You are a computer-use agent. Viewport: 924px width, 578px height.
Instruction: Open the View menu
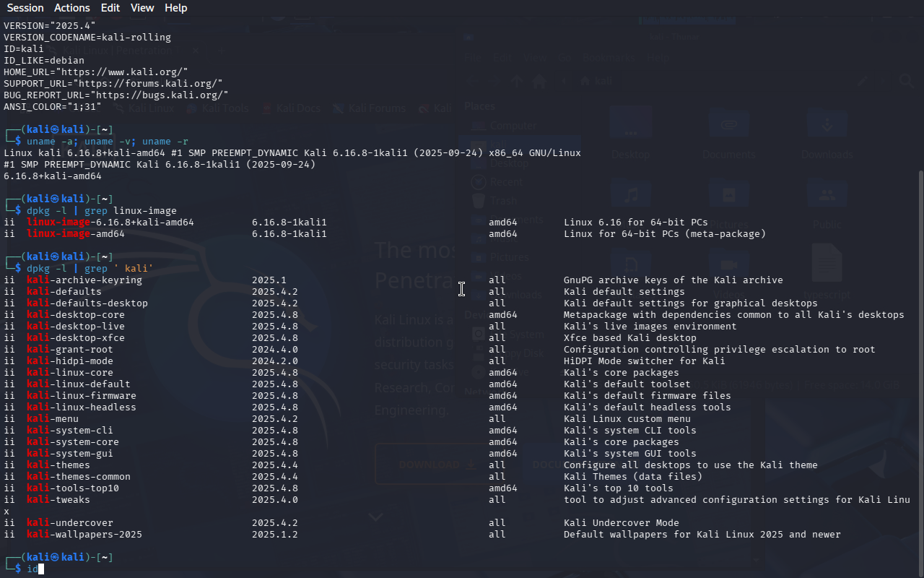pos(142,8)
